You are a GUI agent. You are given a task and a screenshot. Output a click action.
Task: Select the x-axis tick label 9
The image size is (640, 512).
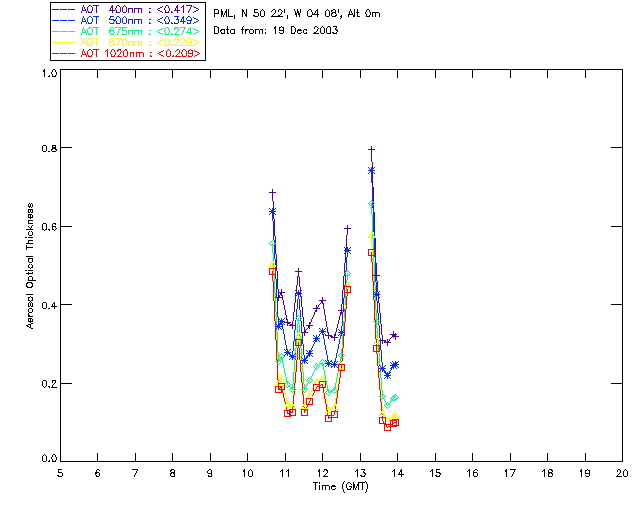pos(210,473)
